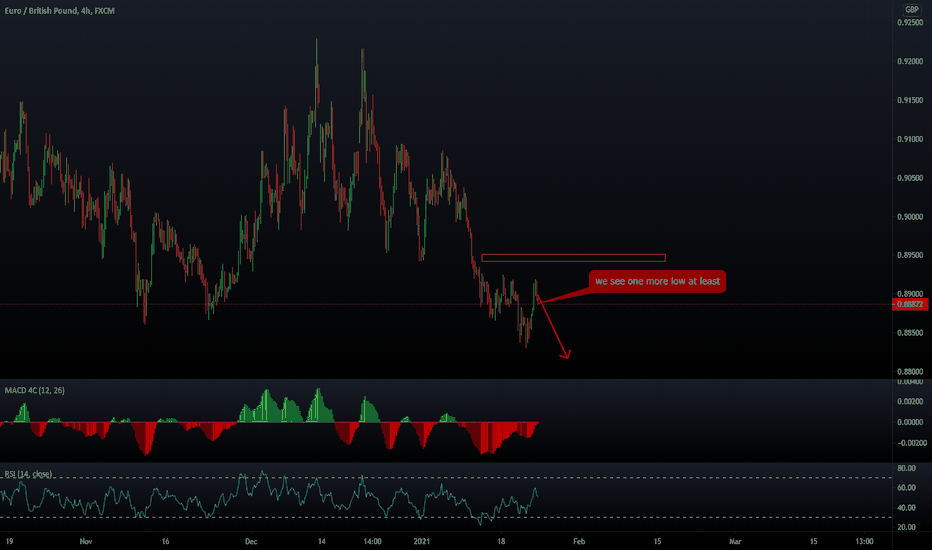This screenshot has height=550, width=932.
Task: Click the 20.00 RSI scale value
Action: [906, 527]
